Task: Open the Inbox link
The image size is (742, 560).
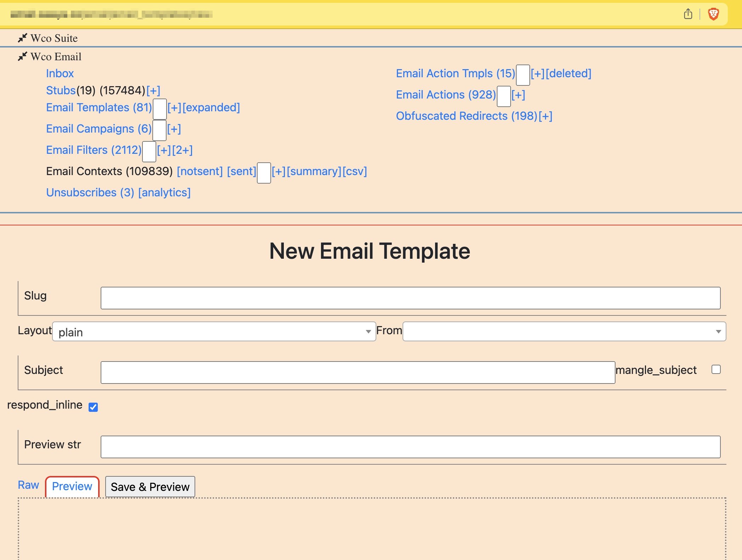Action: coord(60,73)
